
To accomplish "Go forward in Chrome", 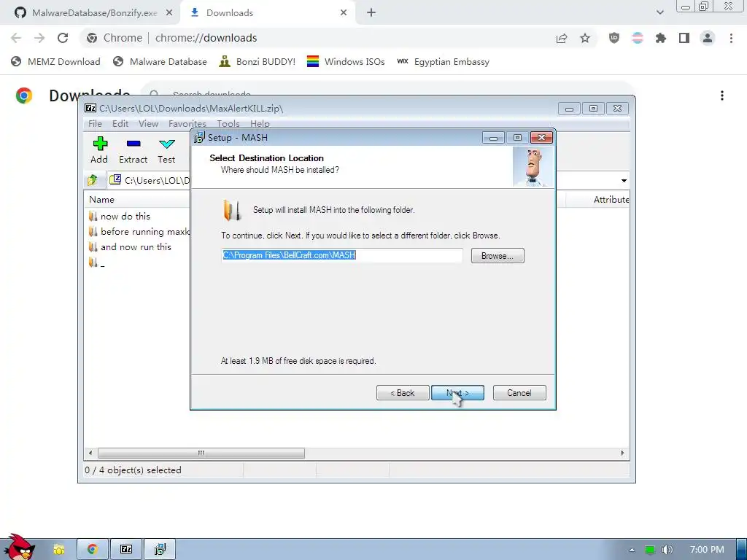I will click(39, 38).
